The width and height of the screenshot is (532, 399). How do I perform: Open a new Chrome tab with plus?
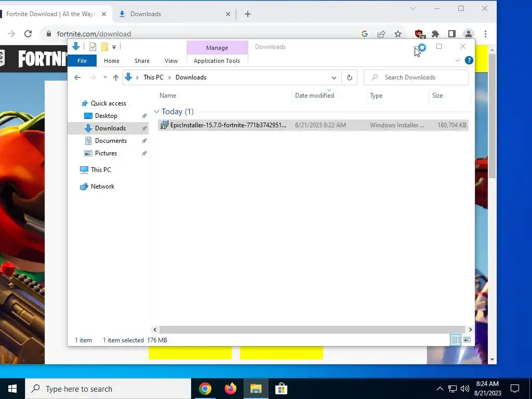pyautogui.click(x=248, y=14)
